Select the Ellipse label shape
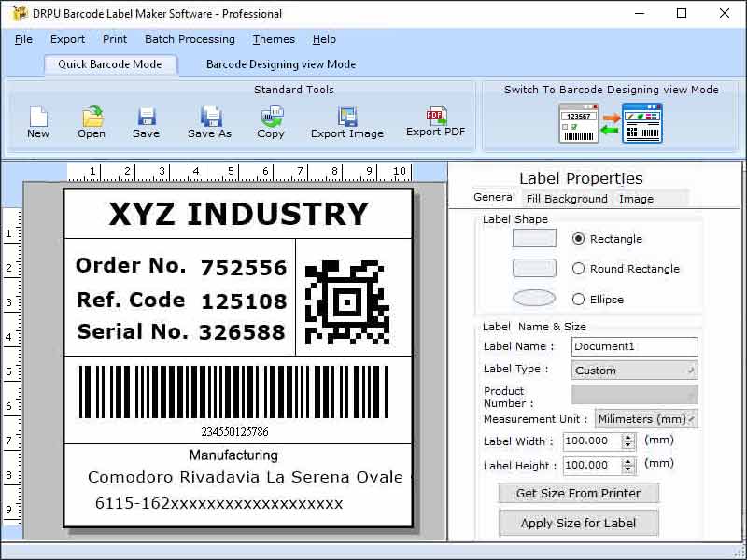Image resolution: width=747 pixels, height=560 pixels. tap(580, 298)
